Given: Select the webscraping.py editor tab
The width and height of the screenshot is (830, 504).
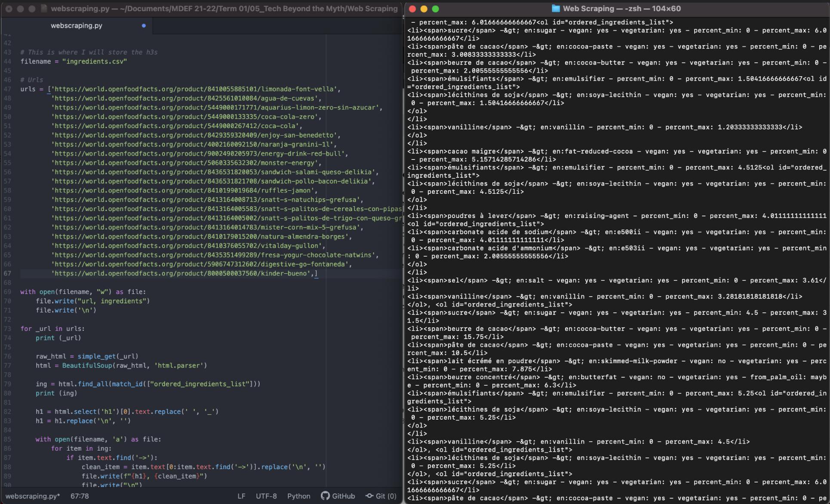Looking at the screenshot, I should 77,26.
